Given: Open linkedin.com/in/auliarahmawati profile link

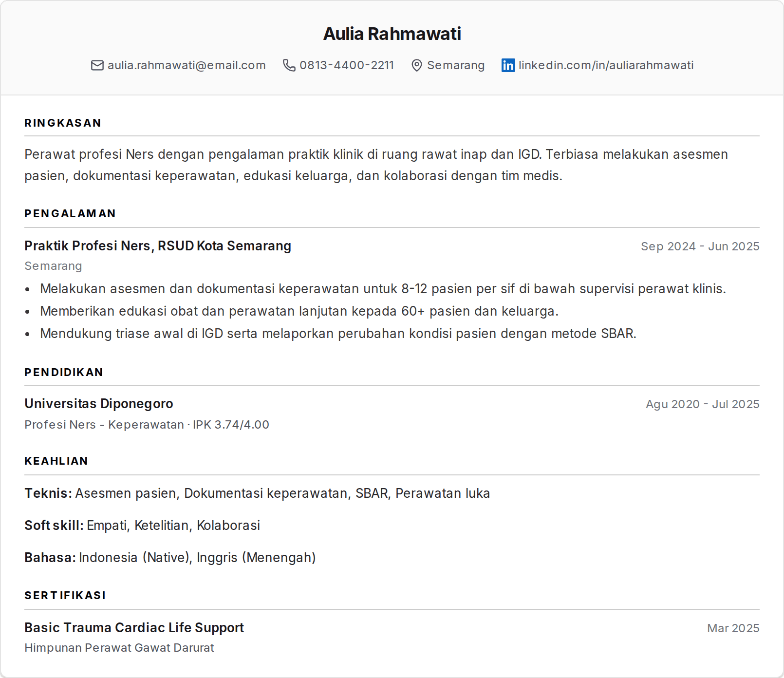Looking at the screenshot, I should pos(606,65).
